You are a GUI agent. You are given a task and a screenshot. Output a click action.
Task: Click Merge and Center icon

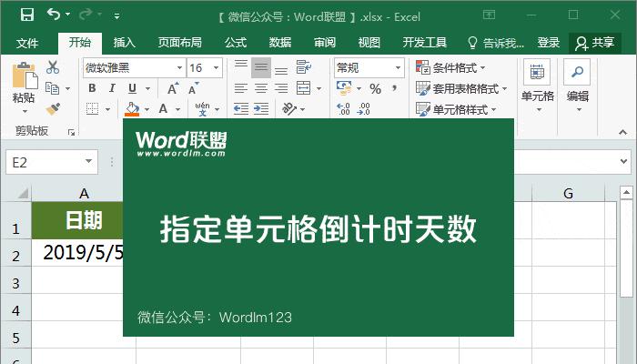[x=303, y=88]
